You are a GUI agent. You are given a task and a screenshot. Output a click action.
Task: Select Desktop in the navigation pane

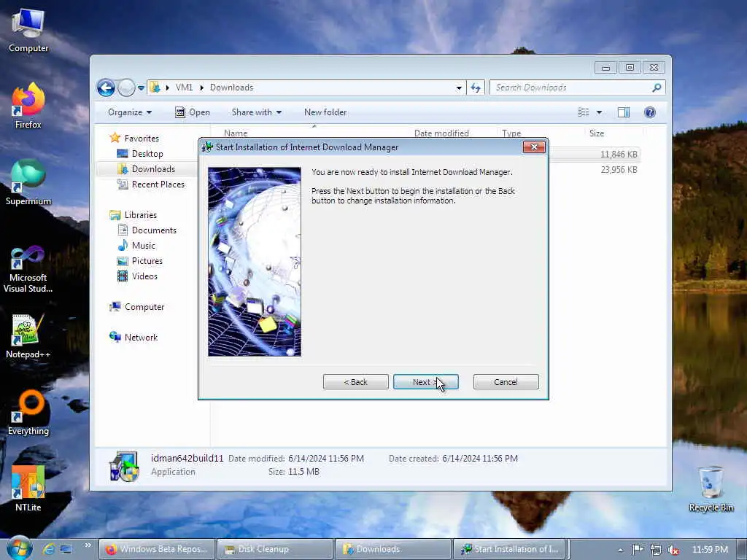(147, 154)
